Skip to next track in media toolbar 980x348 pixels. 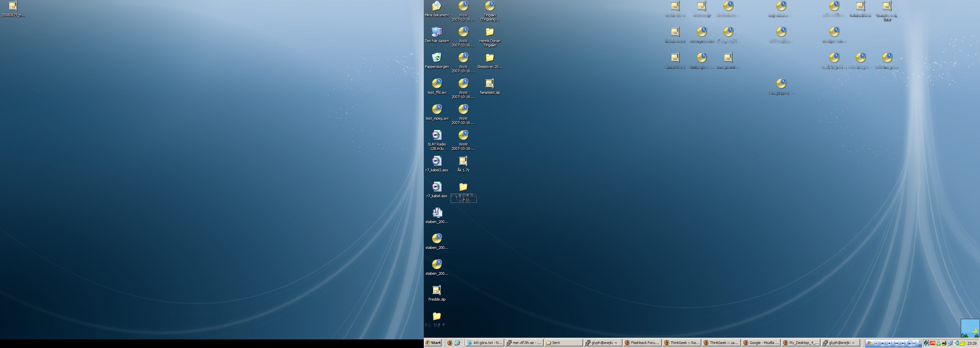(903, 343)
